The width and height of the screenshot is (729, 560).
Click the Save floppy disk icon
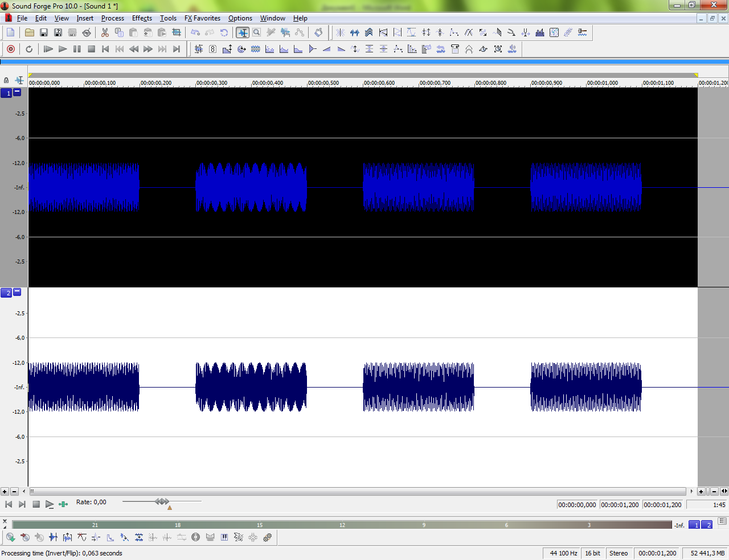(44, 32)
